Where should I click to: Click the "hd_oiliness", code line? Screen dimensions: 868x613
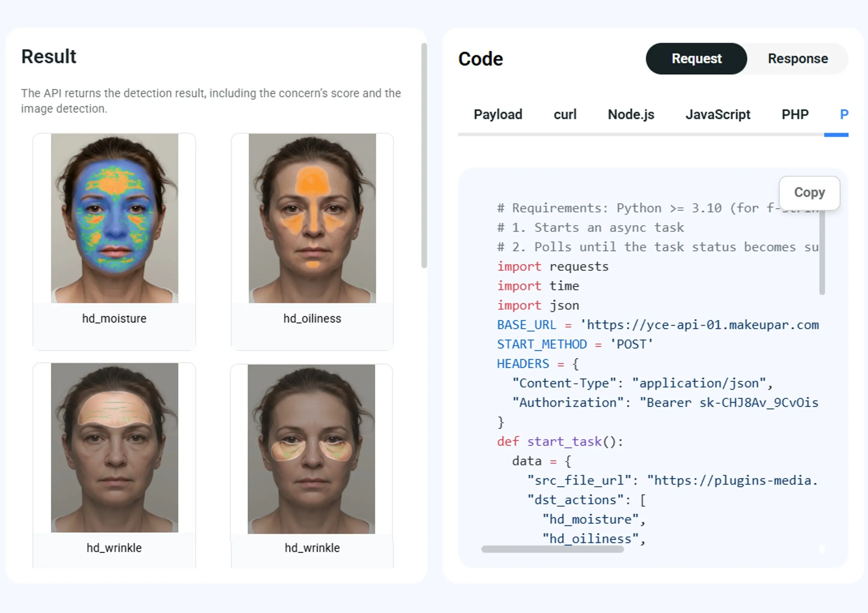594,539
